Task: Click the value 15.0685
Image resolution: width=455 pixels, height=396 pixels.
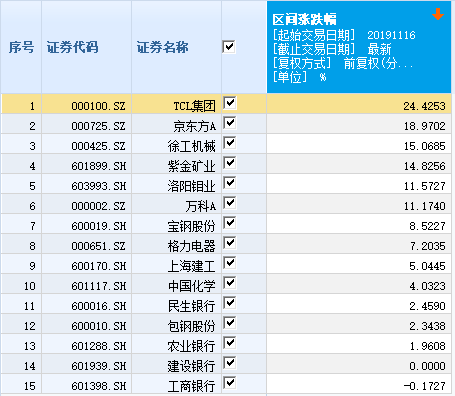Action: pos(424,146)
